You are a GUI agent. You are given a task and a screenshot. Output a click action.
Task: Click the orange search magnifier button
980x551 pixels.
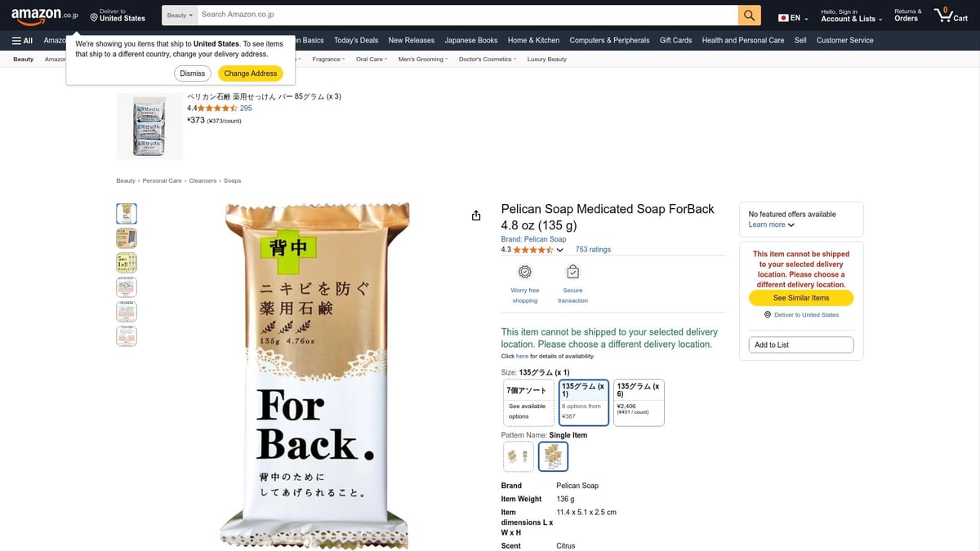749,16
